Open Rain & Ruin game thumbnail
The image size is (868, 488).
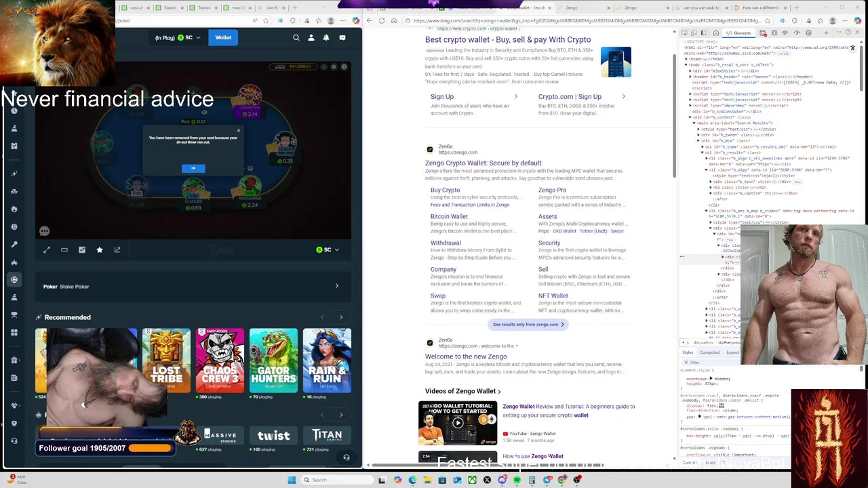(x=327, y=361)
